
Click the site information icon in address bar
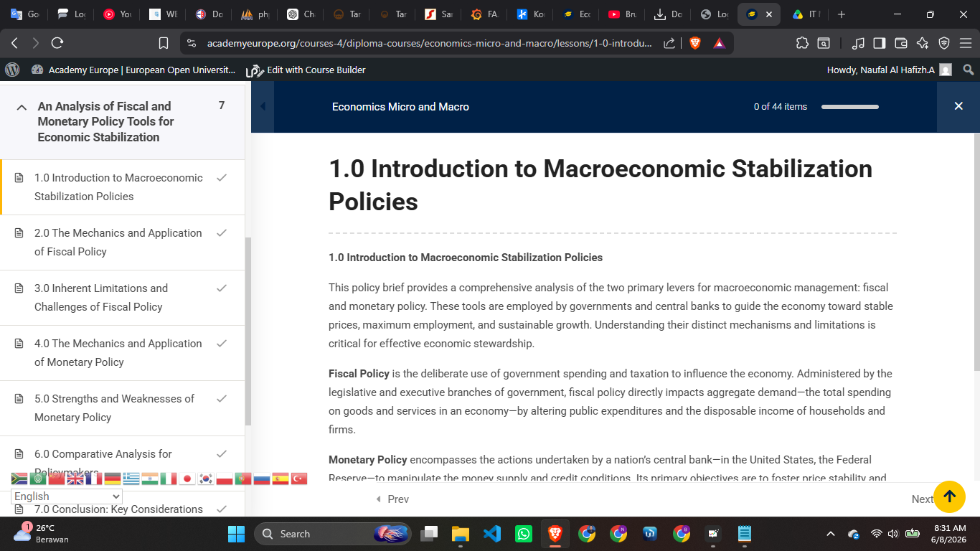click(x=191, y=43)
